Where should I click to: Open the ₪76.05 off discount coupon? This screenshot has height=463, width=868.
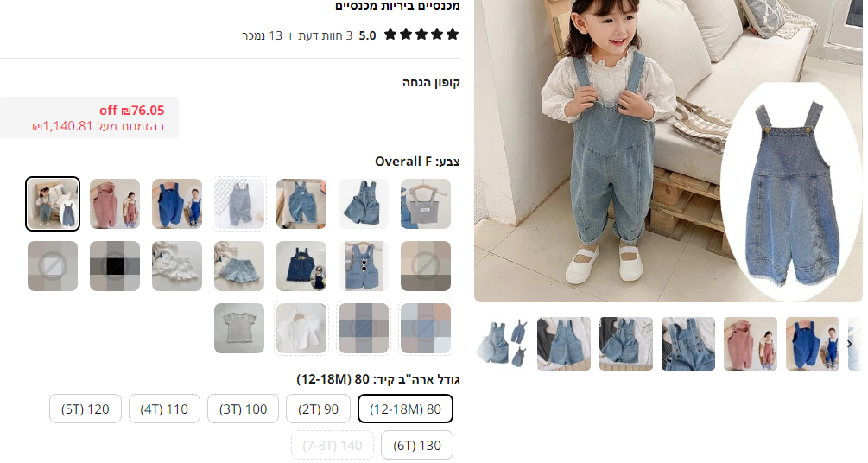89,117
